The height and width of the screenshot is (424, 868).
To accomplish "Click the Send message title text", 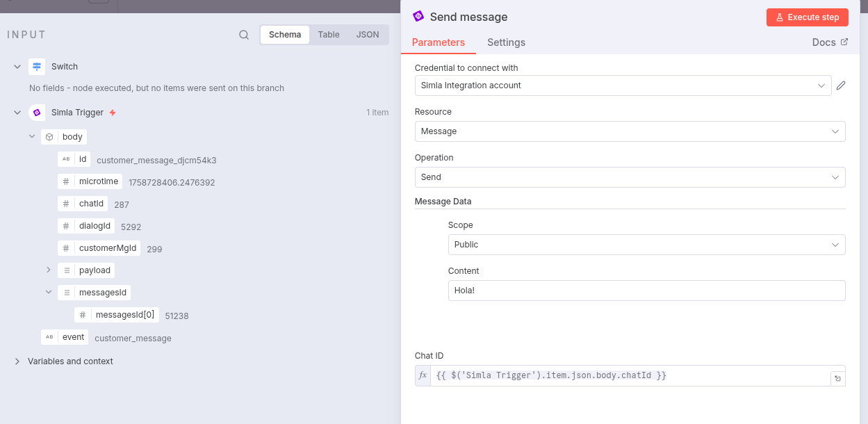I will [469, 17].
